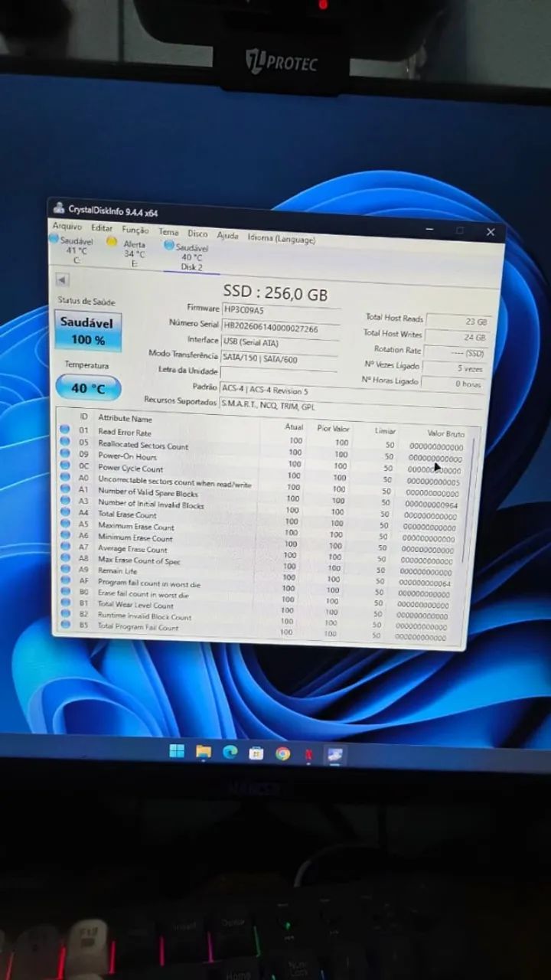Screen dimensions: 551x980
Task: Click the Pior Valor column header
Action: [x=333, y=429]
